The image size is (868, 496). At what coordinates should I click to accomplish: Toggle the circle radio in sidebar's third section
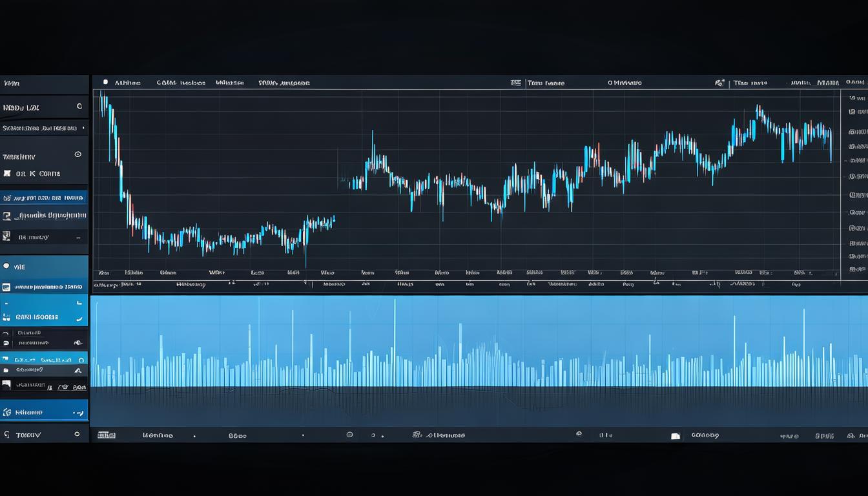(x=78, y=154)
